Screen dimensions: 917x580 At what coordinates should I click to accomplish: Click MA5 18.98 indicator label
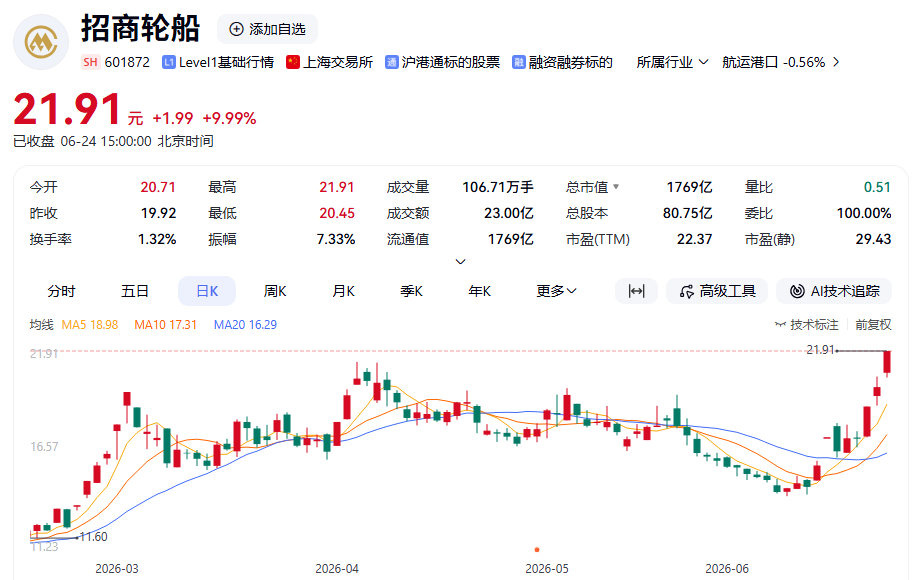pos(89,324)
